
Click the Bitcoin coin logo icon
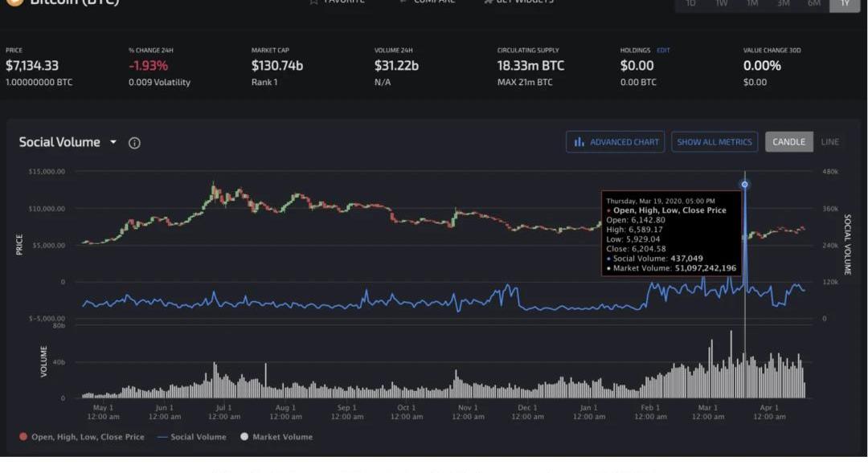coord(14,2)
